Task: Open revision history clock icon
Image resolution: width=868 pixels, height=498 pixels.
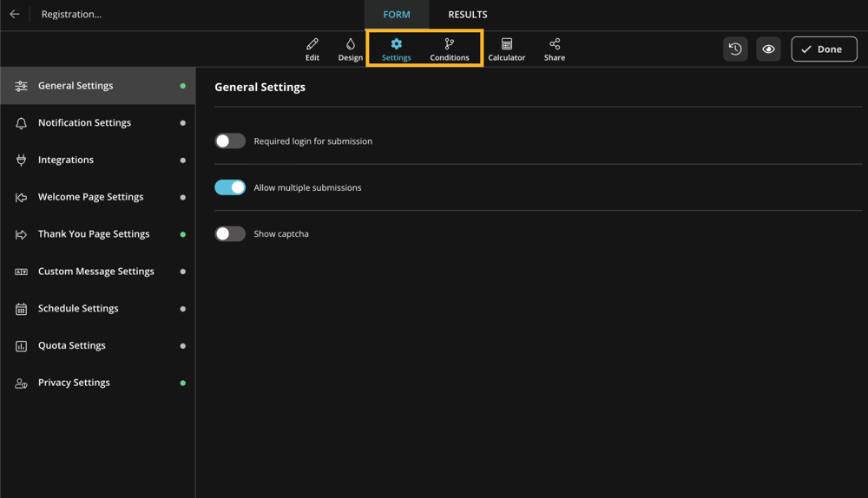Action: click(x=735, y=49)
